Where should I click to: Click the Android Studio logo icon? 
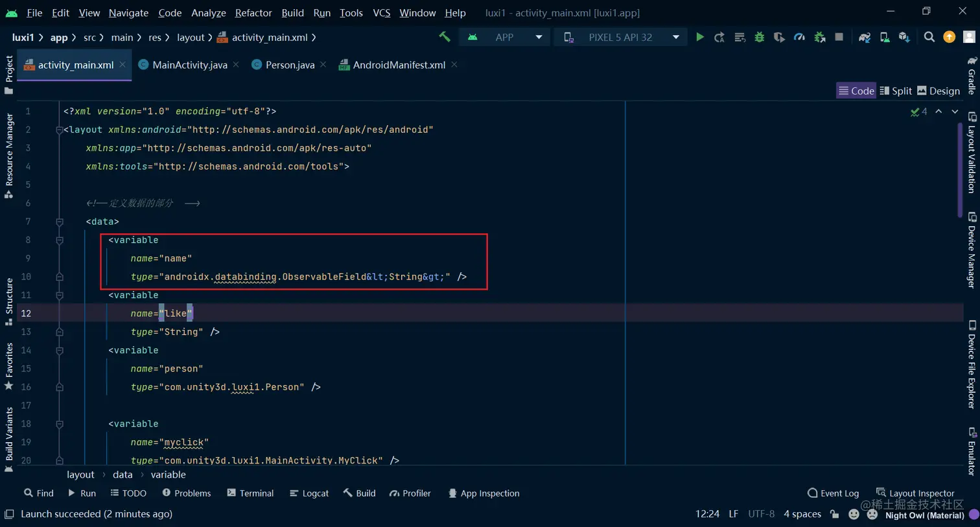12,13
